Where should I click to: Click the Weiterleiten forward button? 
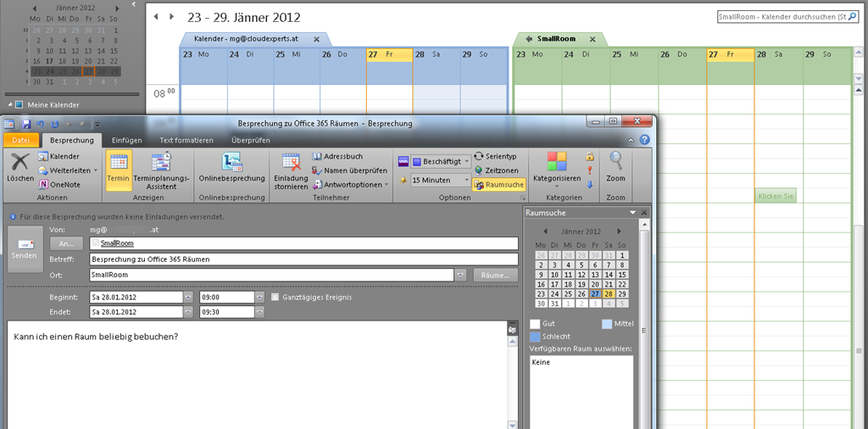(x=68, y=170)
